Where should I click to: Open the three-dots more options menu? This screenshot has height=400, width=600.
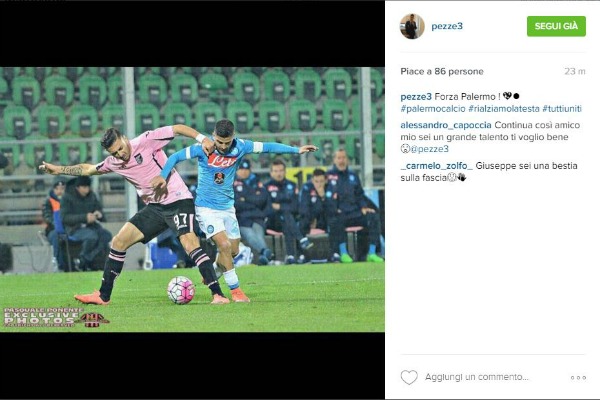click(x=578, y=377)
